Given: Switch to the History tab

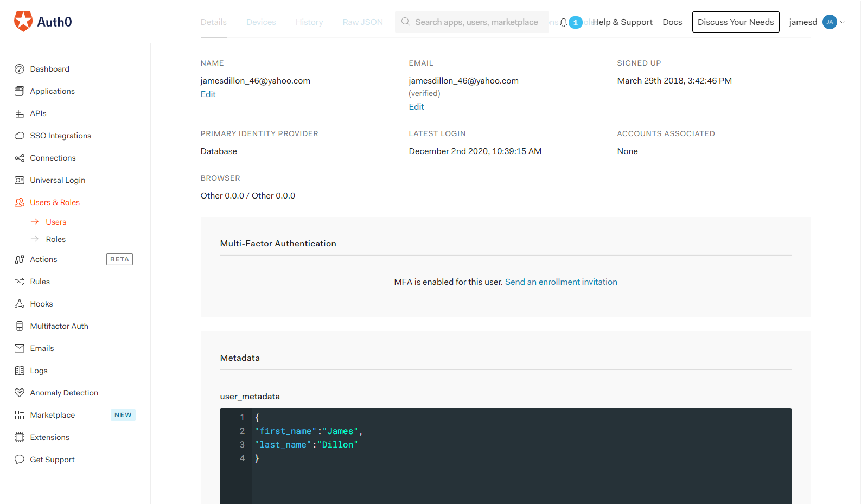Looking at the screenshot, I should pos(309,22).
